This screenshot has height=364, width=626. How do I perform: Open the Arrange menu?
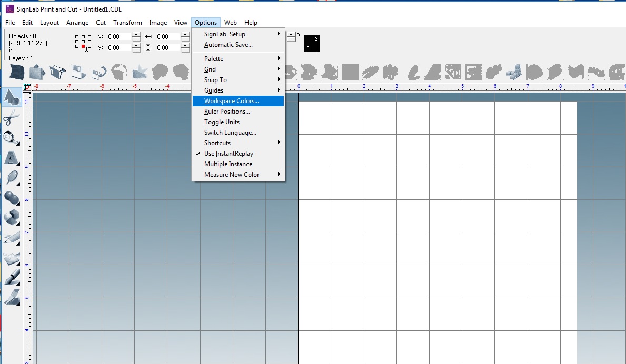click(77, 22)
